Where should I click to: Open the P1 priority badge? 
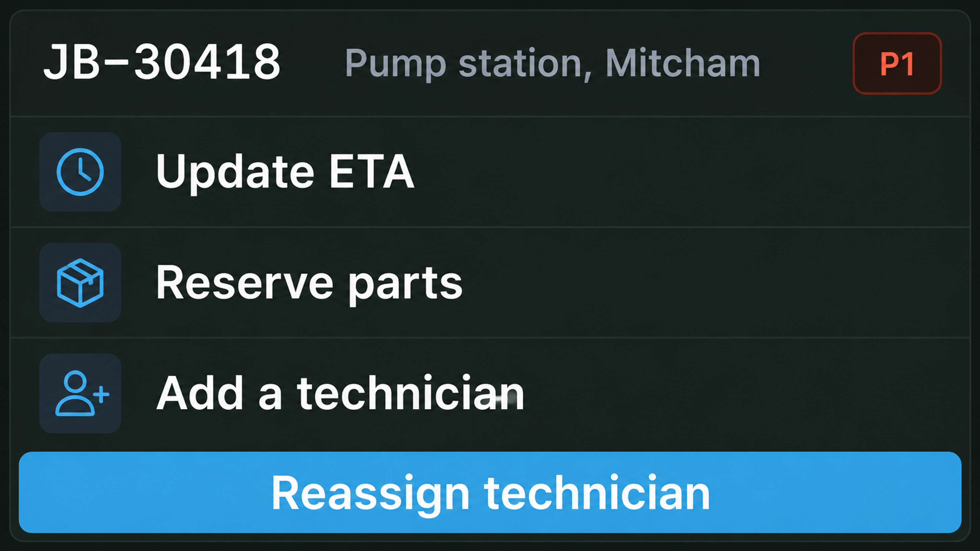click(x=897, y=63)
